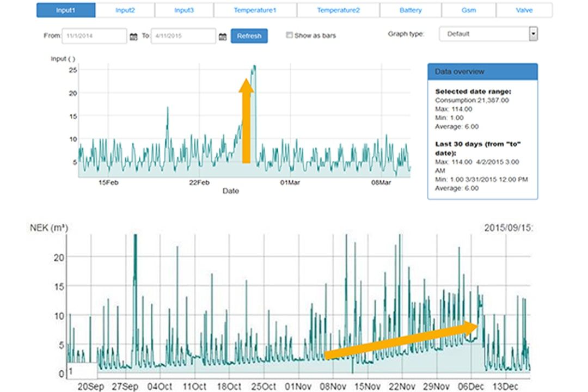The width and height of the screenshot is (588, 392).
Task: Switch to the Input1 tab
Action: [66, 10]
